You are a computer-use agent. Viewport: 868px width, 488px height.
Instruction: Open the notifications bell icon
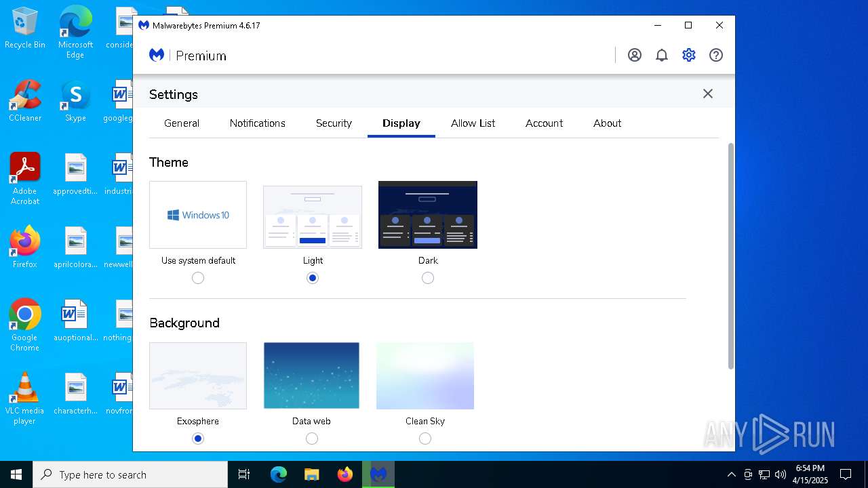click(662, 56)
